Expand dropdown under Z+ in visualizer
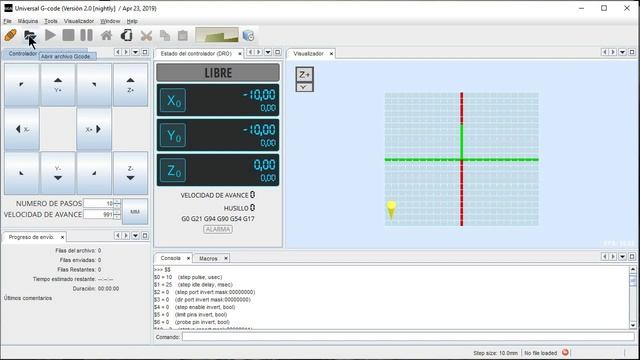The height and width of the screenshot is (360, 640). click(304, 87)
